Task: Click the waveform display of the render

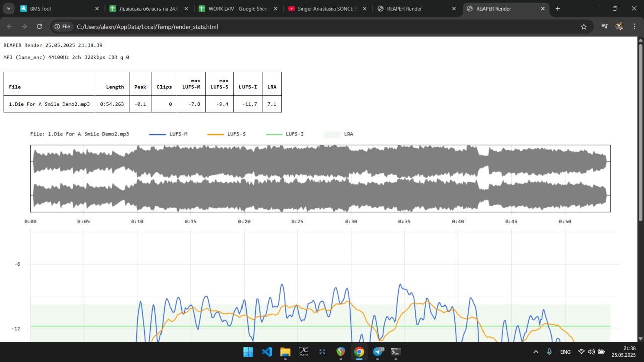Action: pyautogui.click(x=320, y=178)
